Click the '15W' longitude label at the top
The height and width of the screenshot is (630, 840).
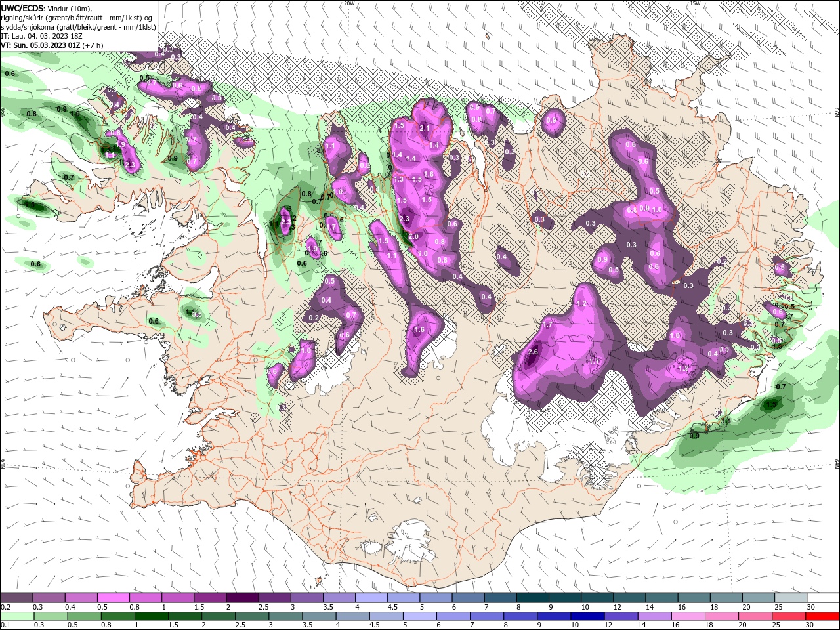(x=695, y=3)
